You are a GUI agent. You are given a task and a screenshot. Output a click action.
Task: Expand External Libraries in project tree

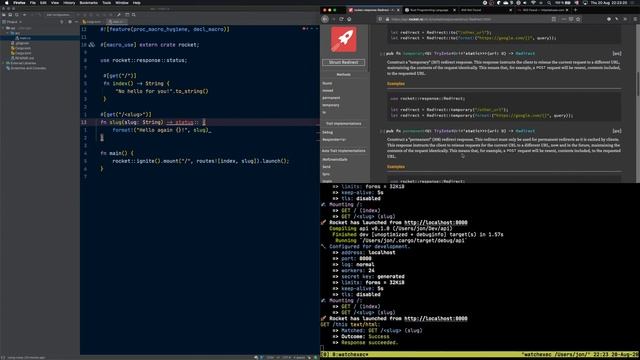(x=4, y=63)
